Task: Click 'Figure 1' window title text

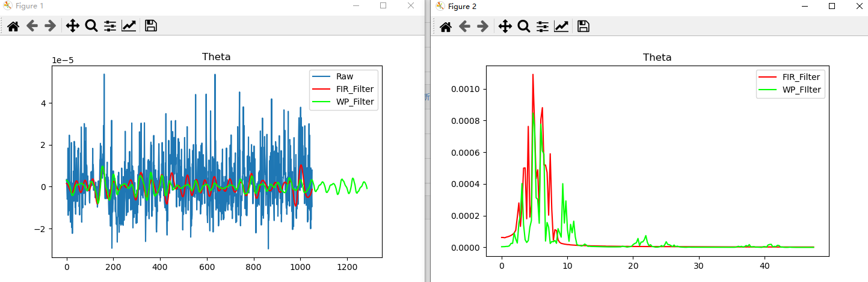Action: (x=29, y=6)
